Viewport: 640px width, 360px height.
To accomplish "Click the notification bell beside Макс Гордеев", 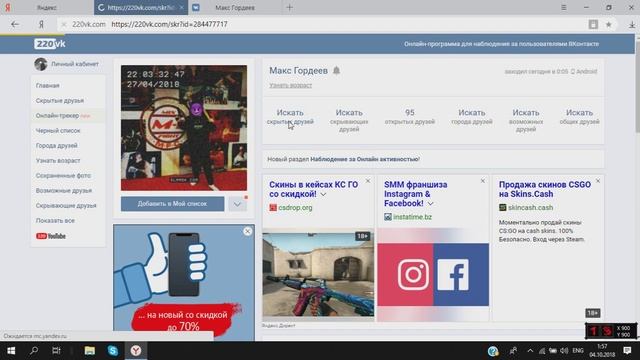I will pyautogui.click(x=336, y=71).
